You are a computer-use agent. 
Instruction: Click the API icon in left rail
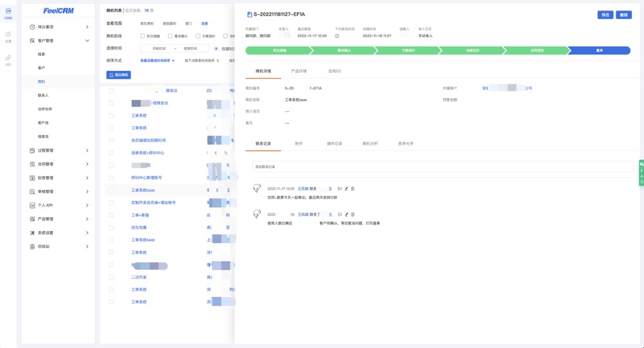(8, 59)
